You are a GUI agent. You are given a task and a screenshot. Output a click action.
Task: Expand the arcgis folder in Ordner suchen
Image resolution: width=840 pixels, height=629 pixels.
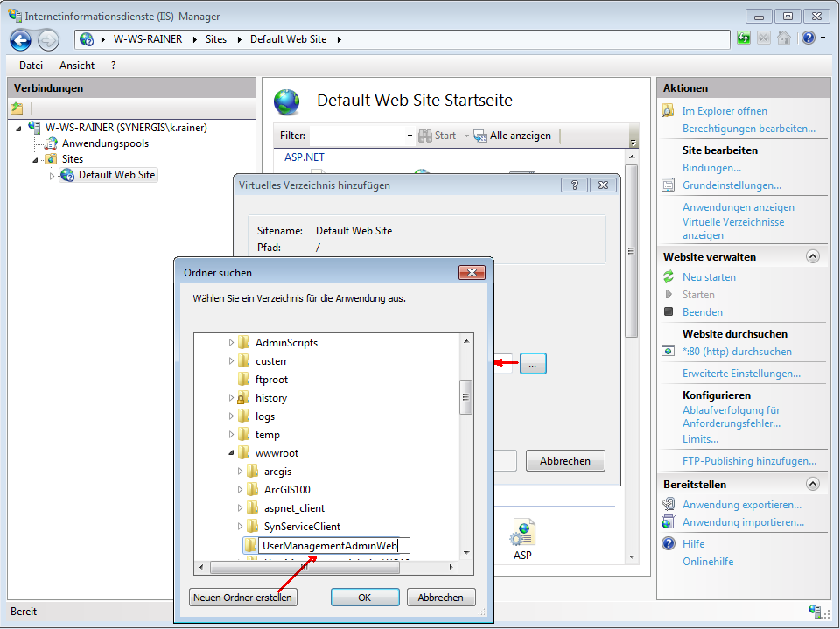240,471
